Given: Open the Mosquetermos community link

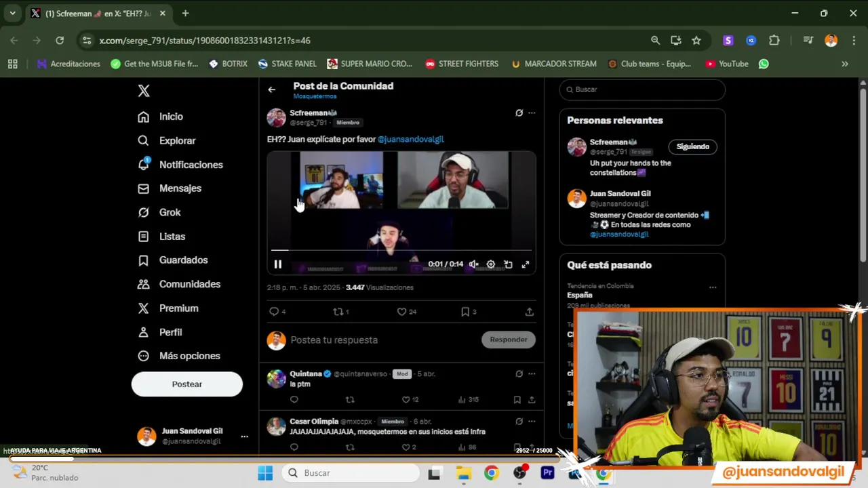Looking at the screenshot, I should click(315, 96).
